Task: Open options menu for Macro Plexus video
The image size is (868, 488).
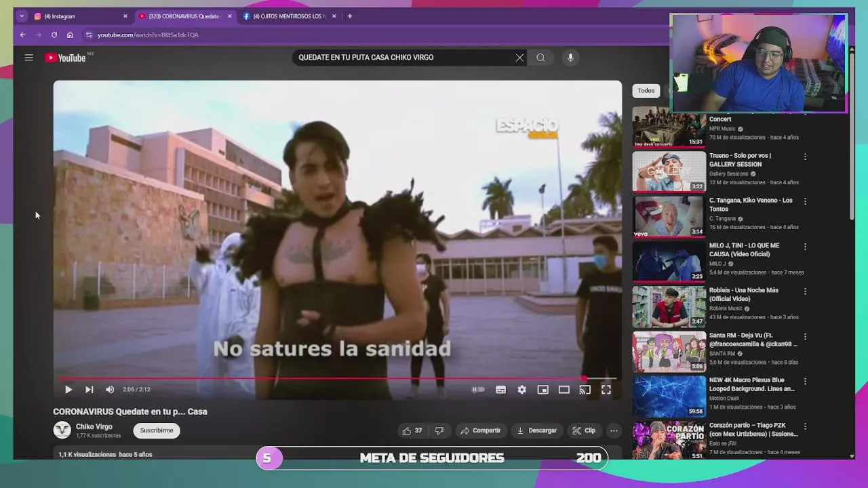Action: 805,382
